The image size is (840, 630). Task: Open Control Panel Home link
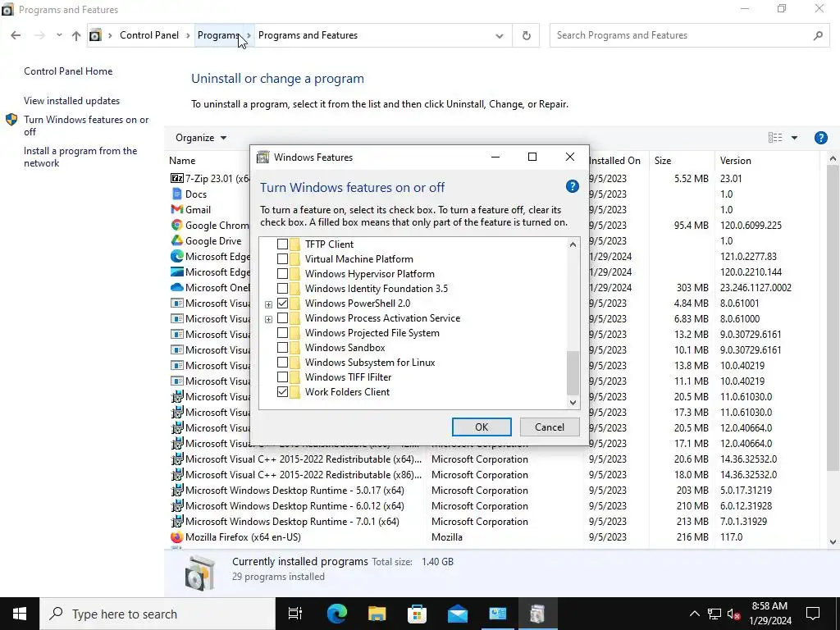point(68,71)
